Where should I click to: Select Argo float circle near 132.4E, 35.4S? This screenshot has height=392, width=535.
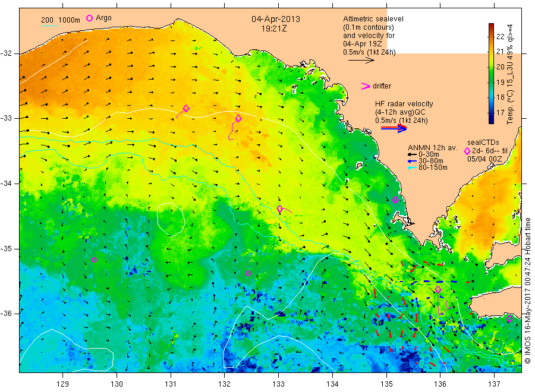(248, 273)
